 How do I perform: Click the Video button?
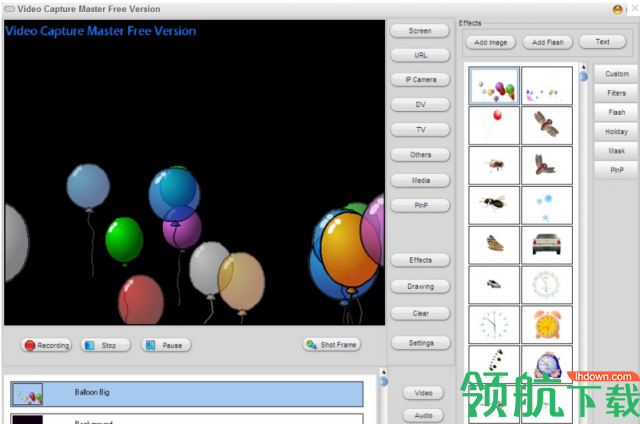click(423, 393)
